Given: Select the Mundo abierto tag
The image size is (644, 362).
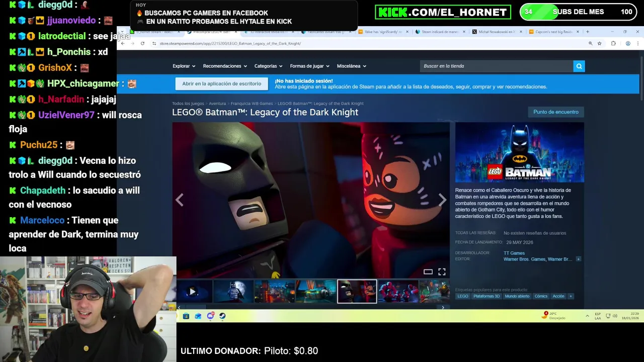Looking at the screenshot, I should 517,296.
